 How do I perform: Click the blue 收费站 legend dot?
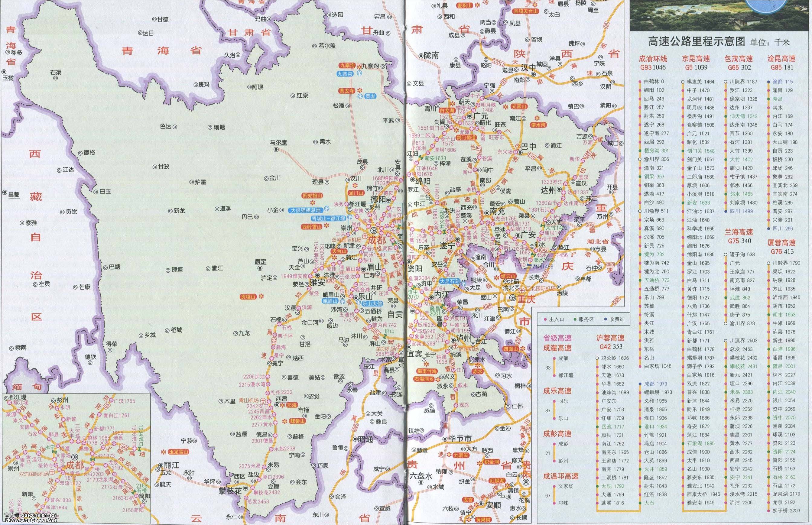coord(606,319)
